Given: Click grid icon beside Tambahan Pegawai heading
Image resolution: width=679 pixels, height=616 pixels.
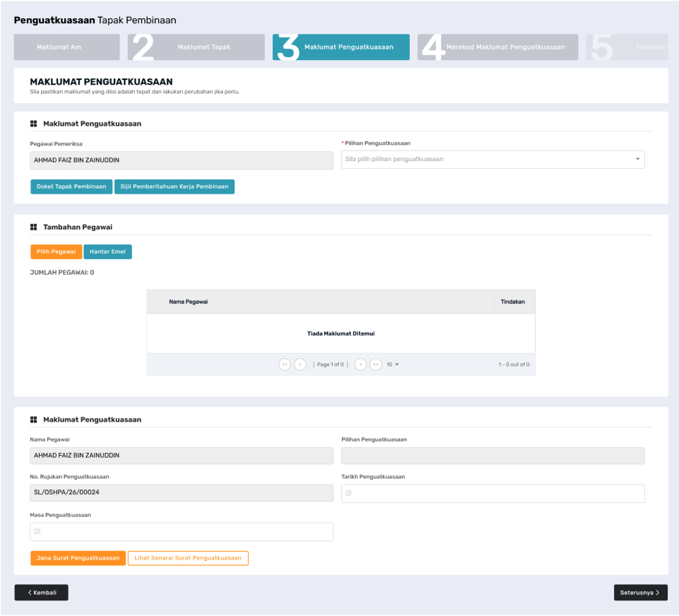Looking at the screenshot, I should (33, 227).
